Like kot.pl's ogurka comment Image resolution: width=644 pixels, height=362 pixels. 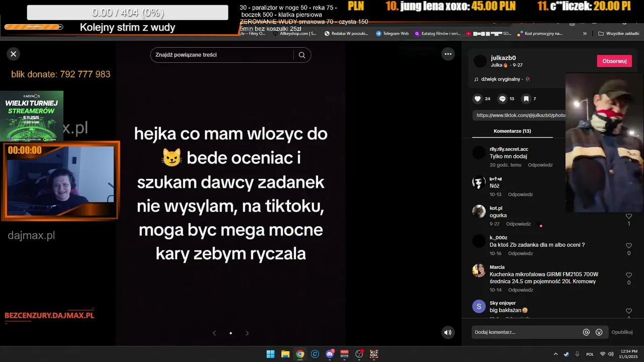tap(628, 216)
